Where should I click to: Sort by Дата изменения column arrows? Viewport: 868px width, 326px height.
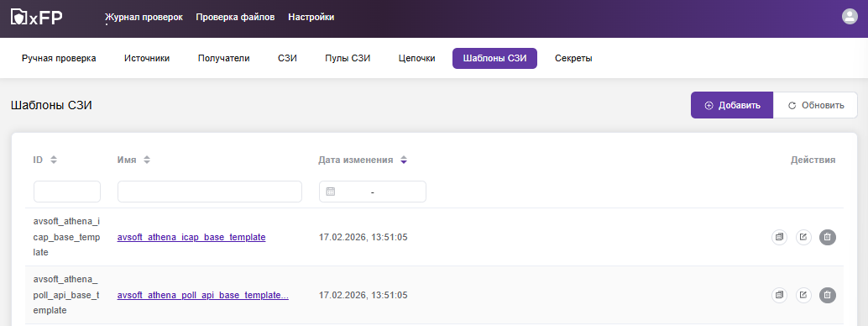click(x=404, y=160)
